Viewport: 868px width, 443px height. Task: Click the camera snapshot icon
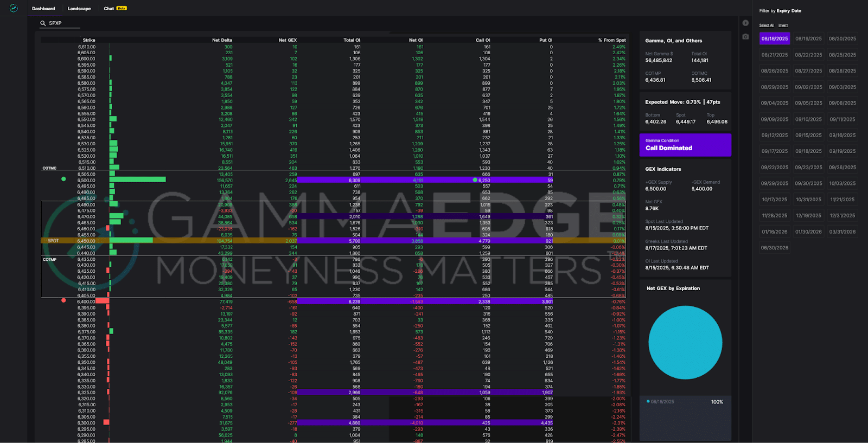click(x=745, y=36)
